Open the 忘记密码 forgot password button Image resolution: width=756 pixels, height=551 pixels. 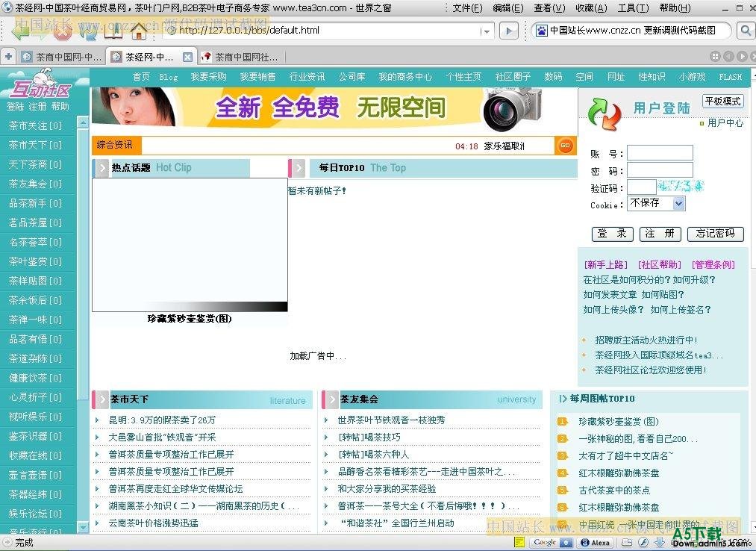click(x=715, y=234)
